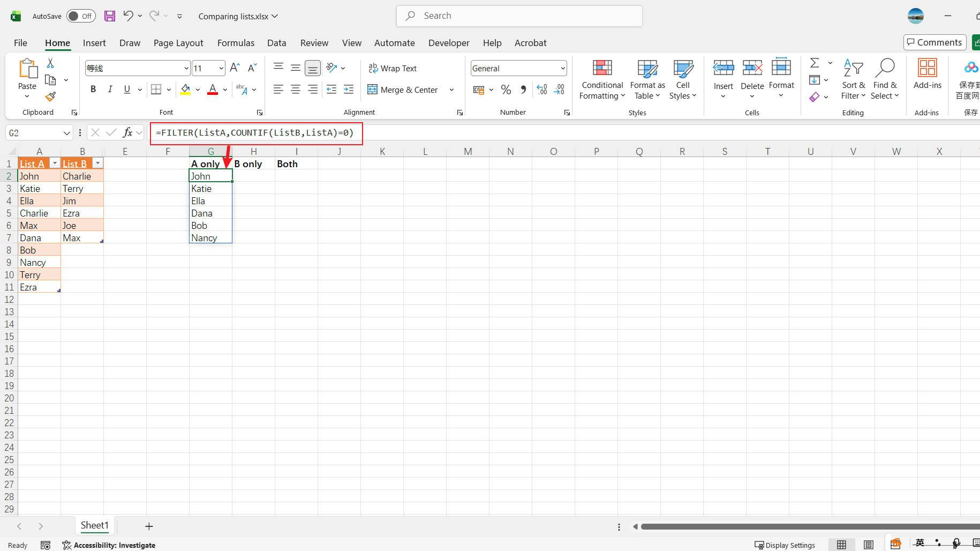Click the AutoSum sigma icon
Image resolution: width=980 pixels, height=551 pixels.
pyautogui.click(x=815, y=63)
